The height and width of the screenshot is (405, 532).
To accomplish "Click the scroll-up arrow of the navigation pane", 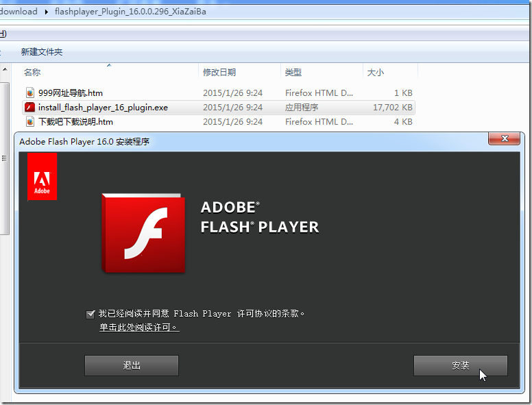I will 5,69.
